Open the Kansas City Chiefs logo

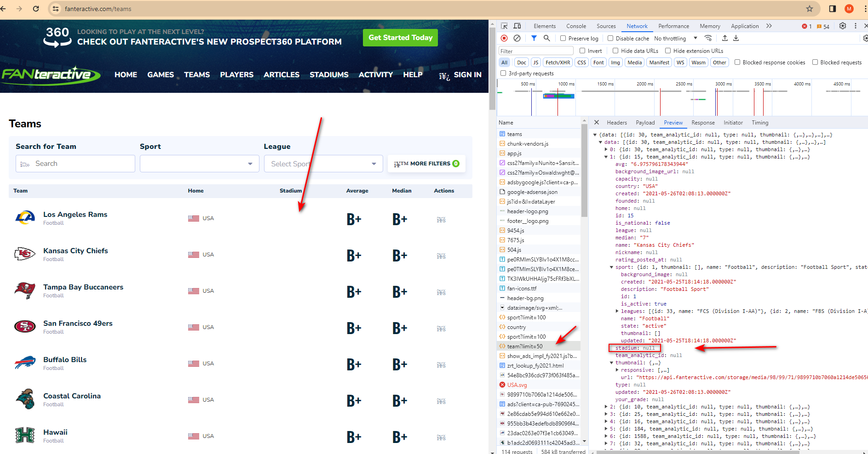coord(25,254)
